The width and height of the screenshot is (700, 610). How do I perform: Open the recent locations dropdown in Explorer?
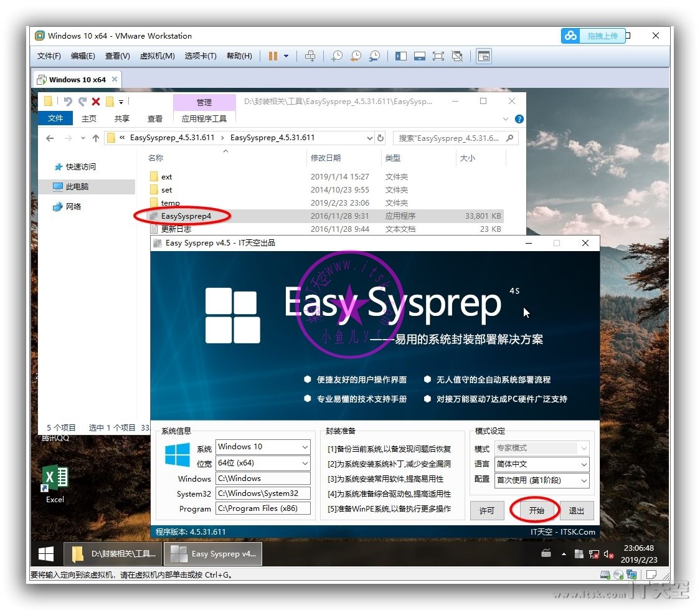pyautogui.click(x=83, y=138)
